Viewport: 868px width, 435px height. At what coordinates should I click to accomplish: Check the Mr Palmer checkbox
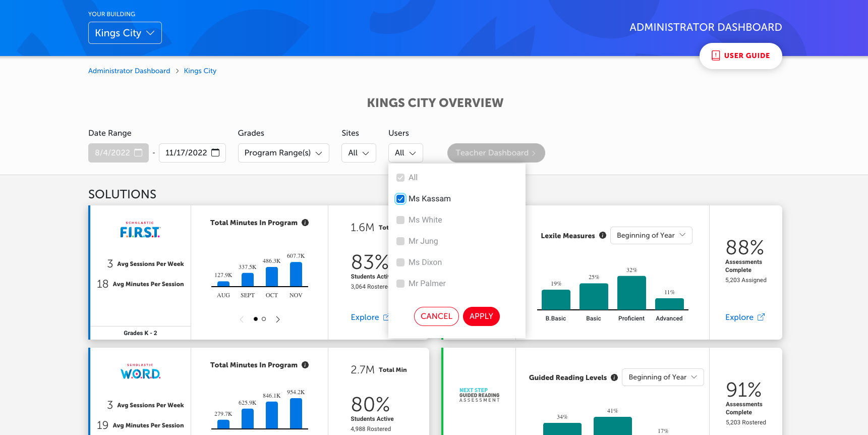coord(400,284)
